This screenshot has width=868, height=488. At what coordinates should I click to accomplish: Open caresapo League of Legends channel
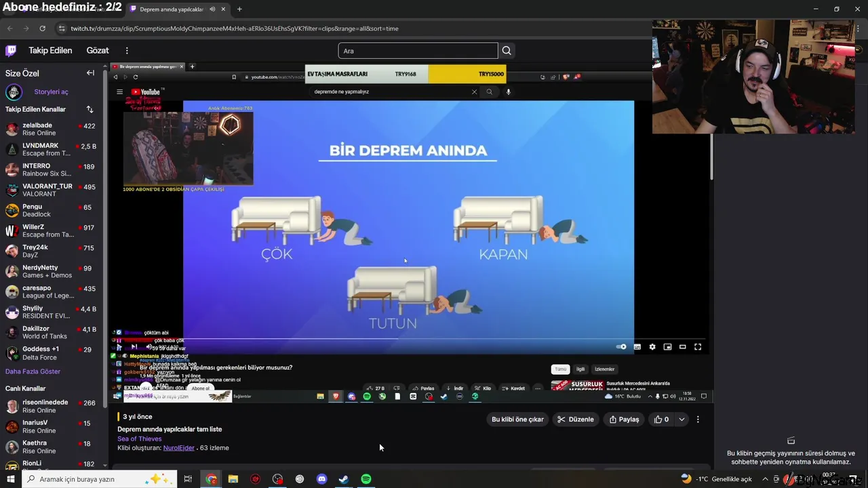52,292
